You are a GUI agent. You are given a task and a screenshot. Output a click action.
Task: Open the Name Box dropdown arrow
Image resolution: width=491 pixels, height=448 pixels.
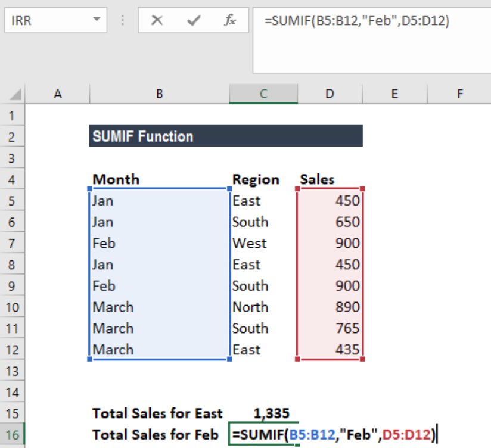pyautogui.click(x=97, y=20)
